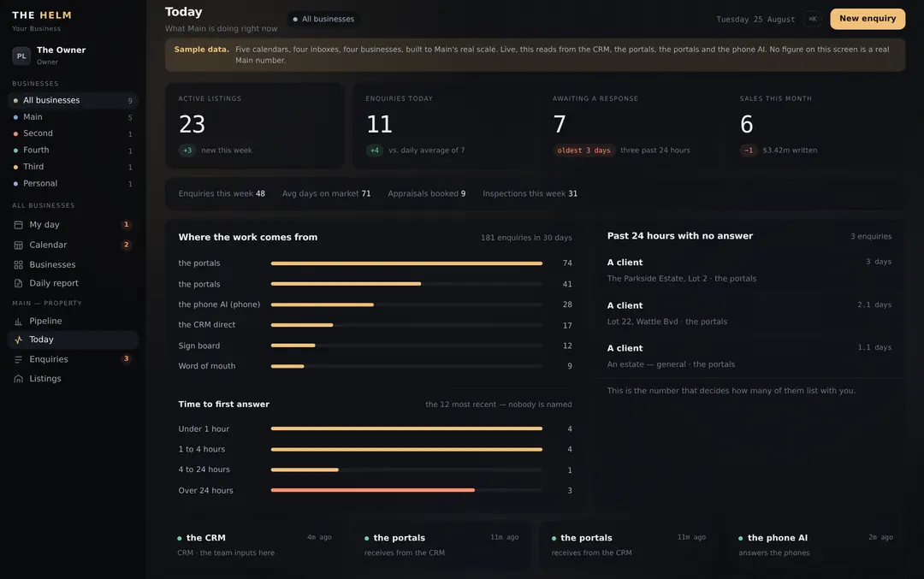Click the Listings house icon
924x579 pixels.
tap(18, 379)
